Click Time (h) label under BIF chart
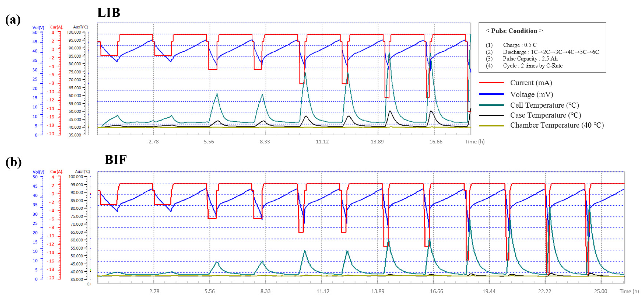 (629, 291)
